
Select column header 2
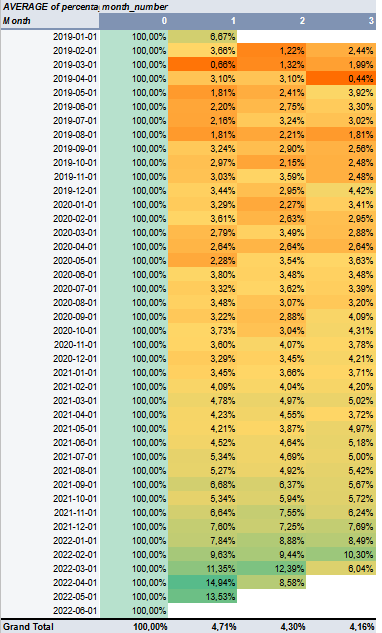272,21
